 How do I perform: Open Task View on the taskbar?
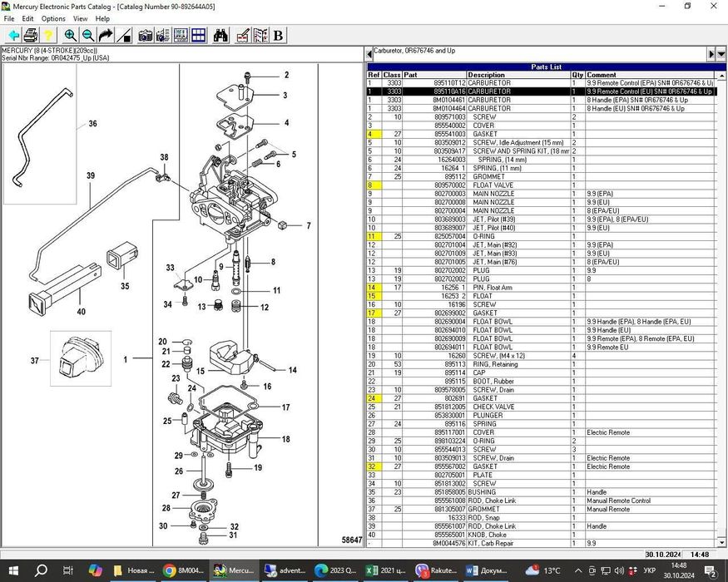tap(67, 570)
